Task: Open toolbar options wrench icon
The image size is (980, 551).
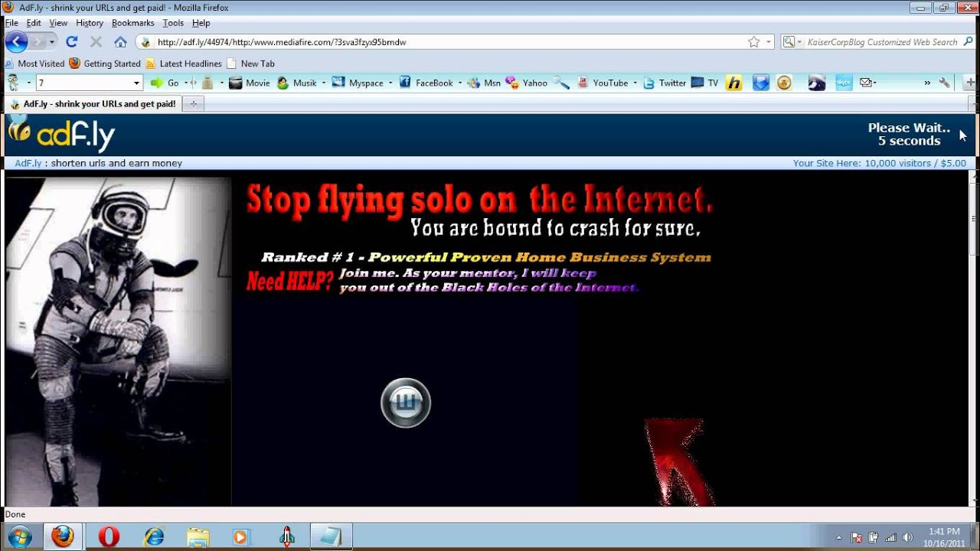Action: pos(944,83)
